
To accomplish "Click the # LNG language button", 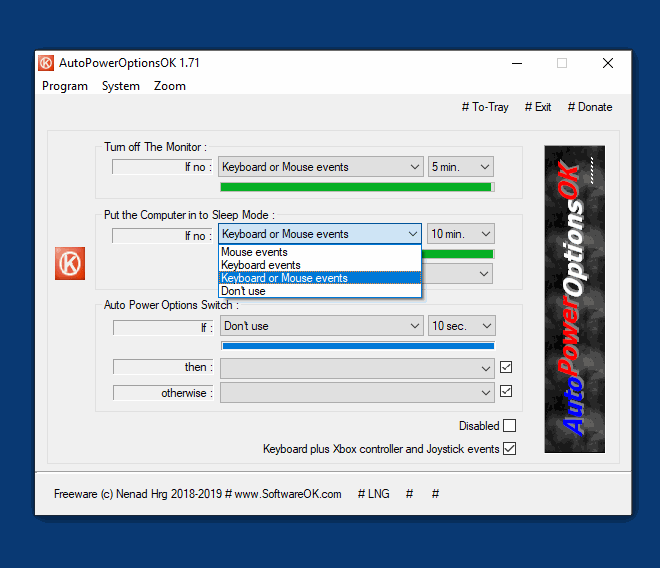I will [x=374, y=494].
